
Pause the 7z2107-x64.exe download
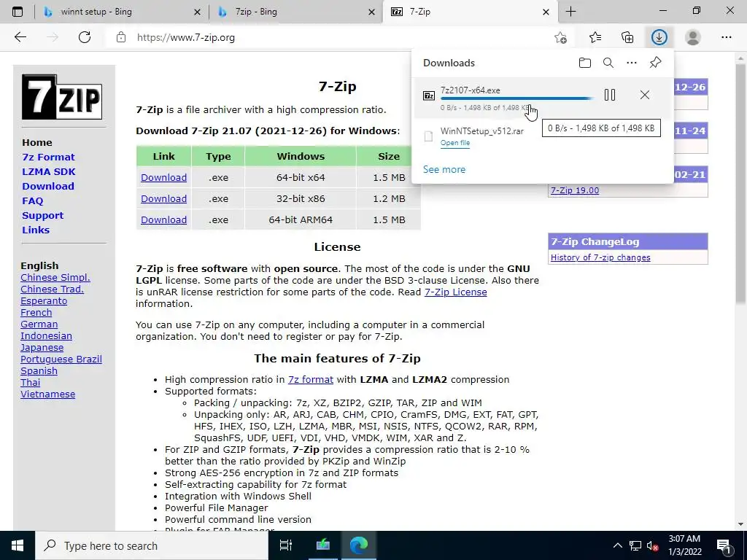[x=610, y=95]
